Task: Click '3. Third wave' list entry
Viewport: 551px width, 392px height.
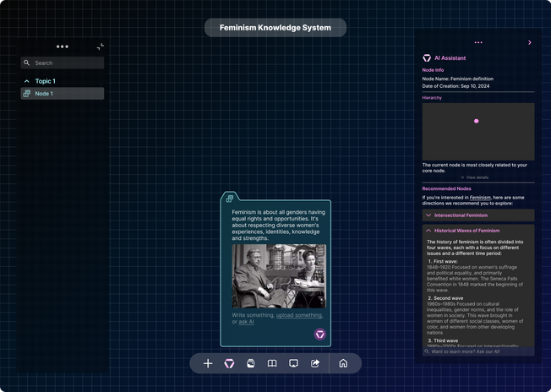Action: 443,340
